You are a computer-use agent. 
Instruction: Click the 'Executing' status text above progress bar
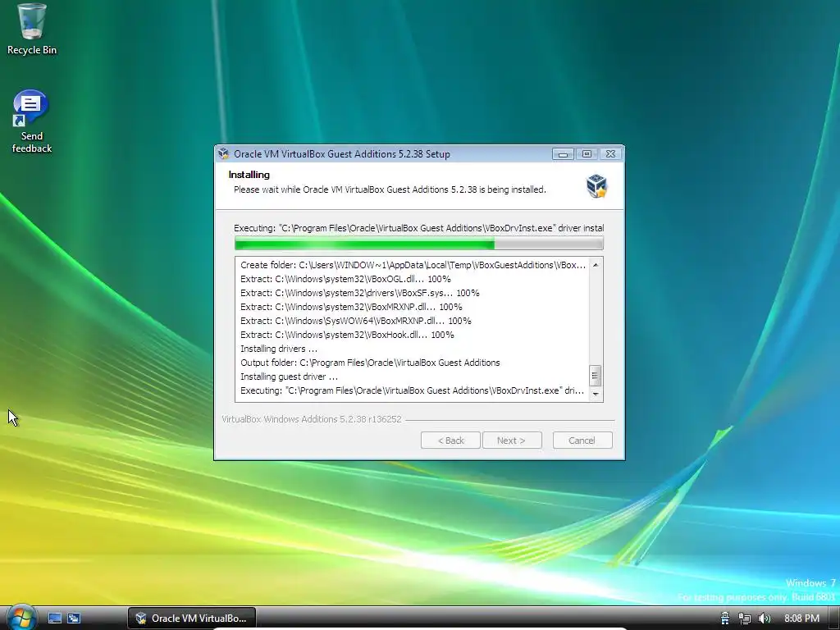[419, 228]
